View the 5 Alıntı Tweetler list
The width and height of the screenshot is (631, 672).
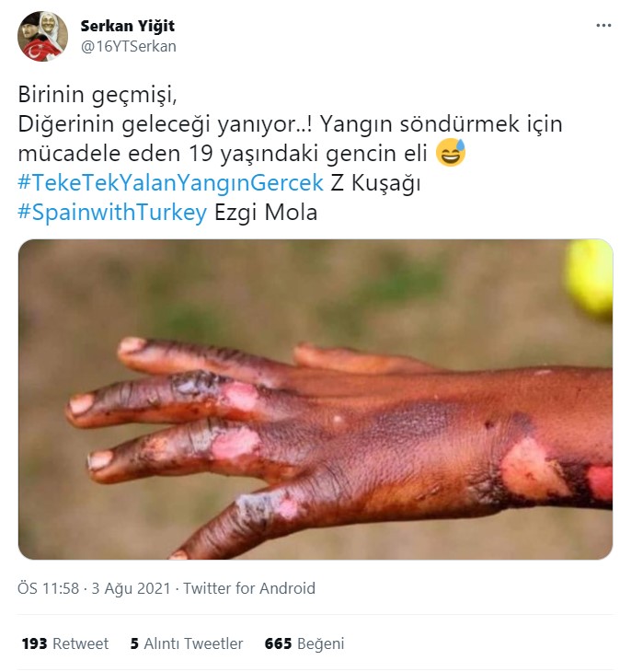(x=187, y=643)
